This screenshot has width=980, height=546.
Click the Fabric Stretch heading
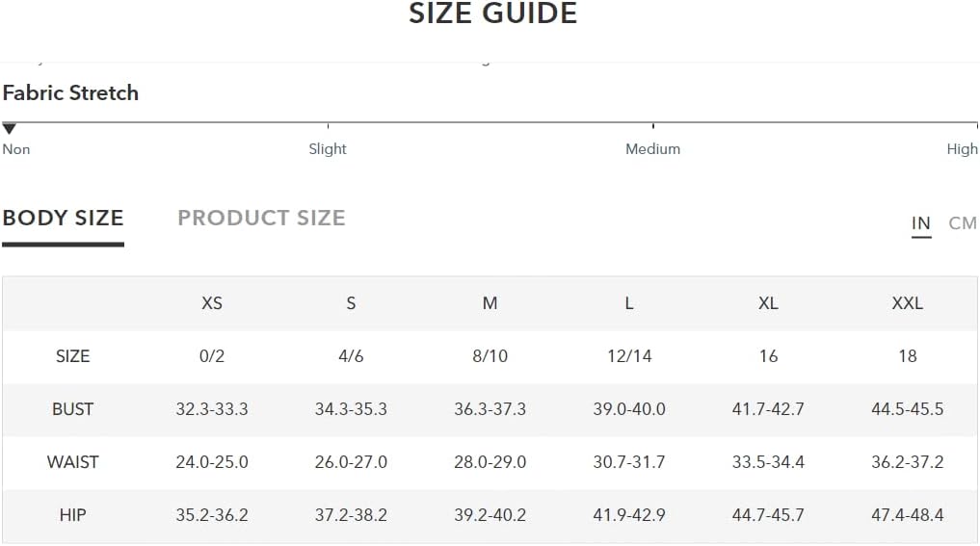pos(70,93)
